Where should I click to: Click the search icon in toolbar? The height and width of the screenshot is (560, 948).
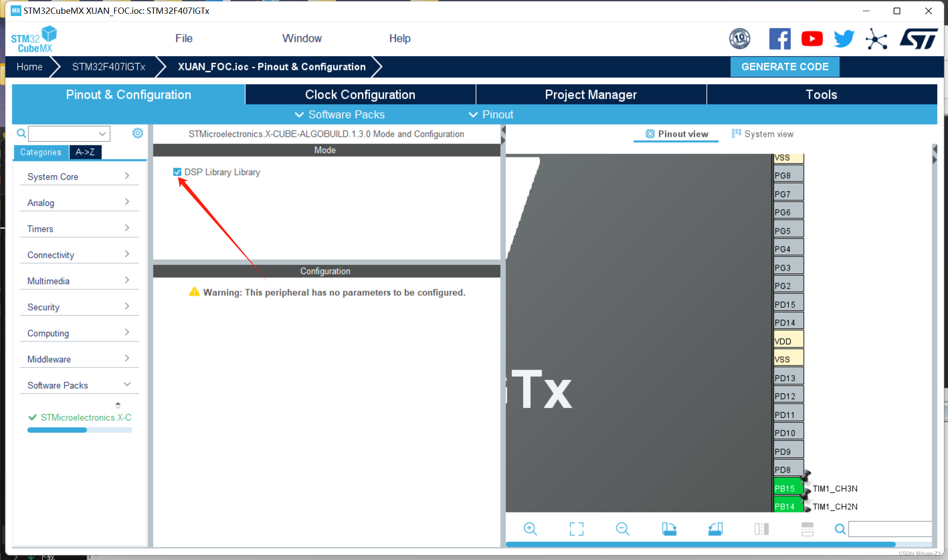pyautogui.click(x=841, y=529)
